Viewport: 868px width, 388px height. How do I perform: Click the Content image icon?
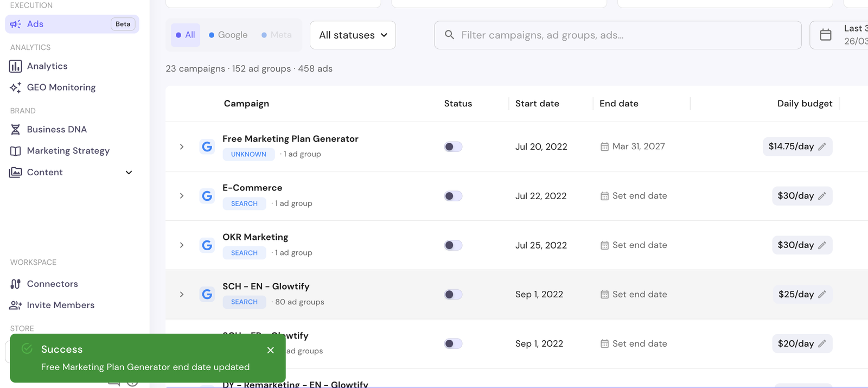[15, 172]
